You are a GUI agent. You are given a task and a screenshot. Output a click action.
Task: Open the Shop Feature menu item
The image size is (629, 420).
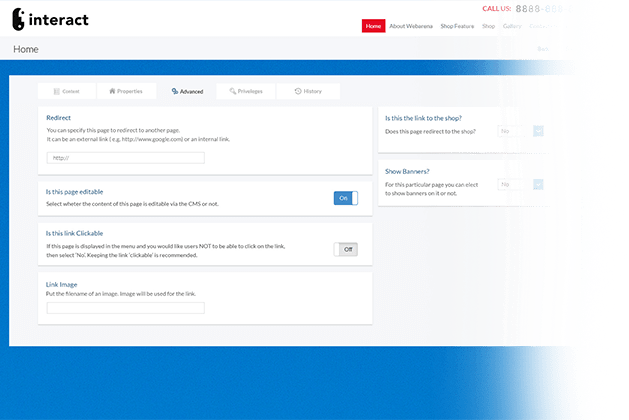click(x=457, y=26)
